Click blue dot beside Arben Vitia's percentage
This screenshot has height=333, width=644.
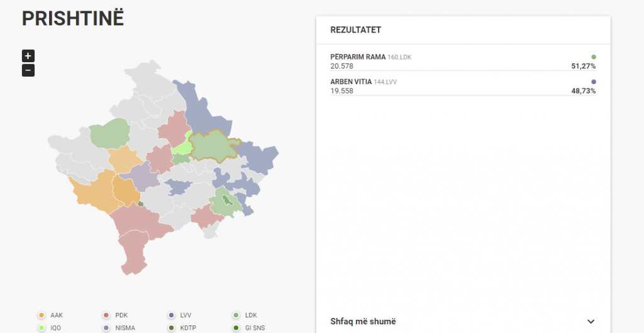tap(593, 82)
